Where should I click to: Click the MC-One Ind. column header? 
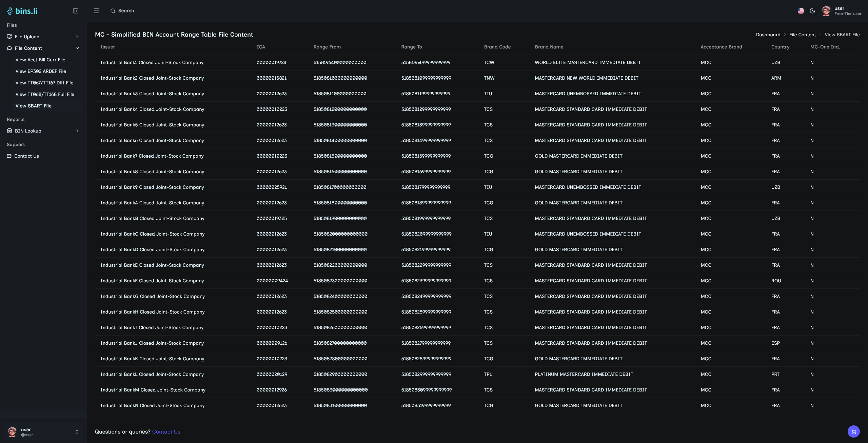825,47
